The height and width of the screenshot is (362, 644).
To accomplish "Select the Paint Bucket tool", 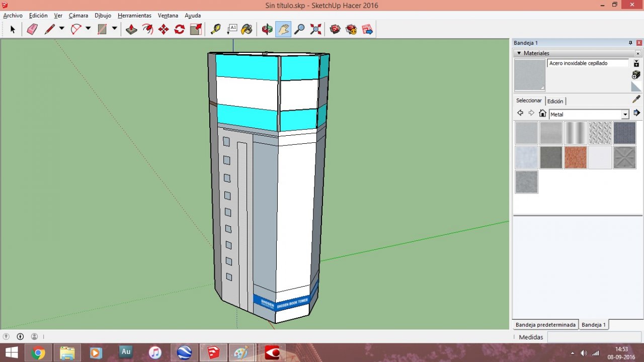I will 247,29.
